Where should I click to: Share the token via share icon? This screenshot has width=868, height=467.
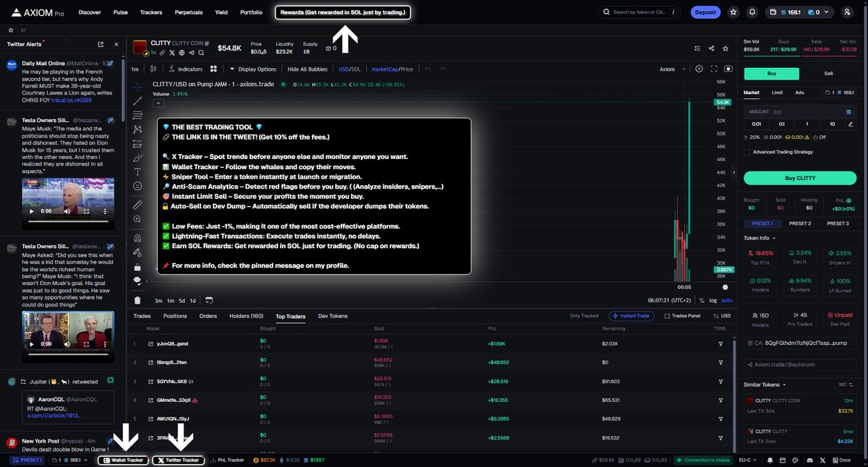pos(712,48)
